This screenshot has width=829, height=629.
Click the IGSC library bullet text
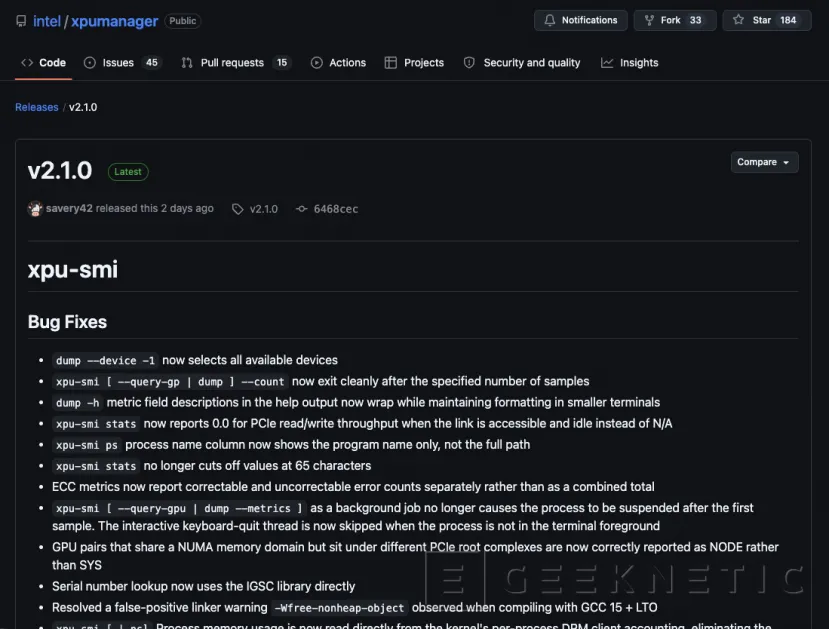[204, 586]
